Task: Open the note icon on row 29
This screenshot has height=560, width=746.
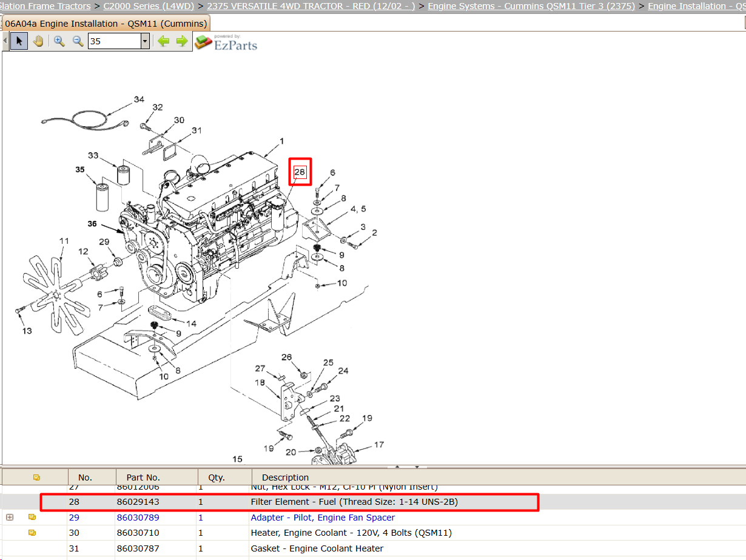Action: click(x=32, y=518)
